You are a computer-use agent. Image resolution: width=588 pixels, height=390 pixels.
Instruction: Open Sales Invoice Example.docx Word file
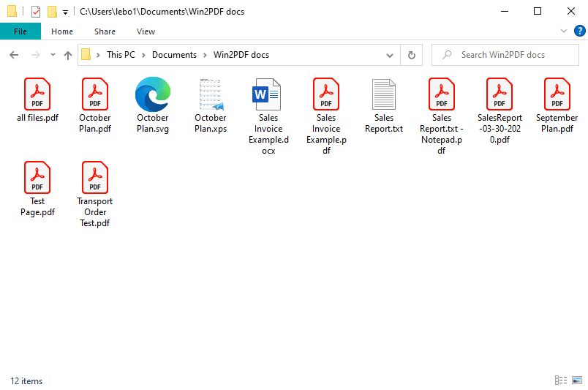click(x=268, y=94)
